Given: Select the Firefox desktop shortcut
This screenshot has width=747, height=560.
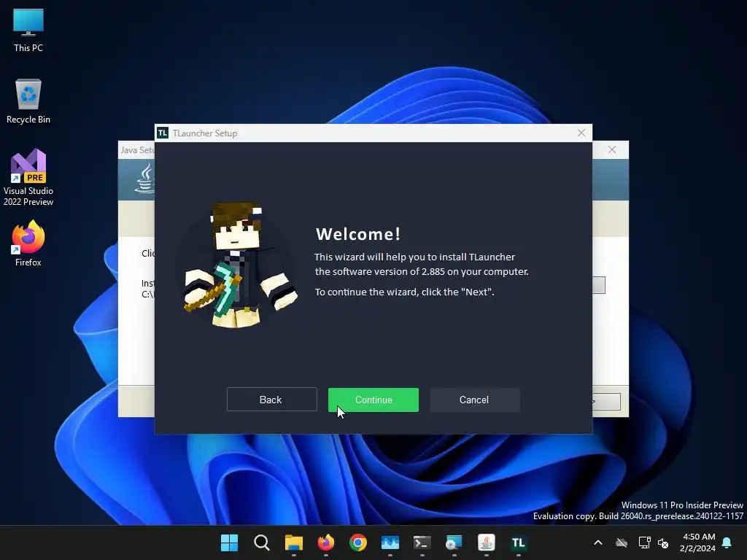Looking at the screenshot, I should tap(28, 244).
